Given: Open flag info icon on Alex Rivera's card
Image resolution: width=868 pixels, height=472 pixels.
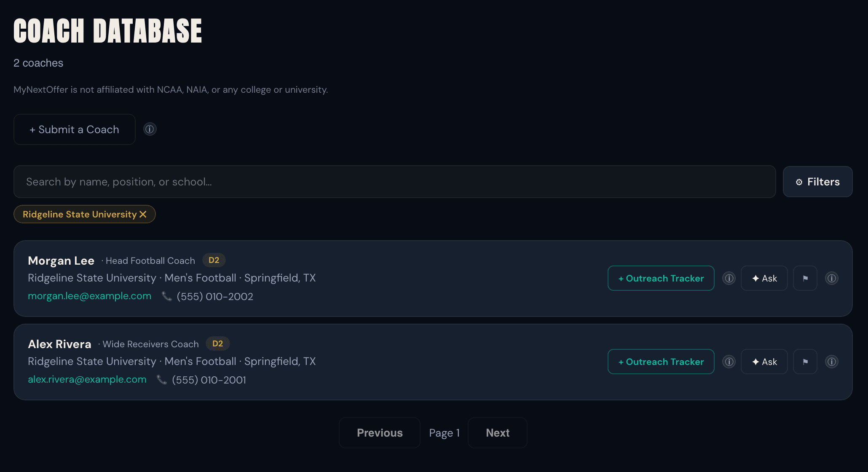Looking at the screenshot, I should pos(831,362).
